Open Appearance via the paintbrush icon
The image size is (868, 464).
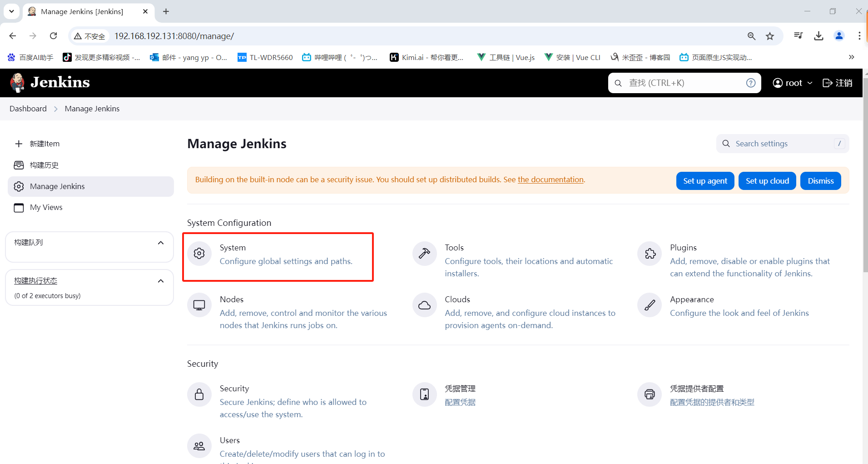coord(650,305)
